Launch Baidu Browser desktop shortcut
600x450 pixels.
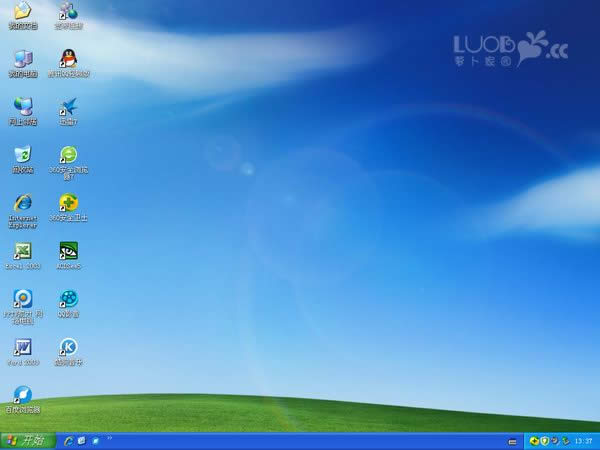click(x=22, y=395)
